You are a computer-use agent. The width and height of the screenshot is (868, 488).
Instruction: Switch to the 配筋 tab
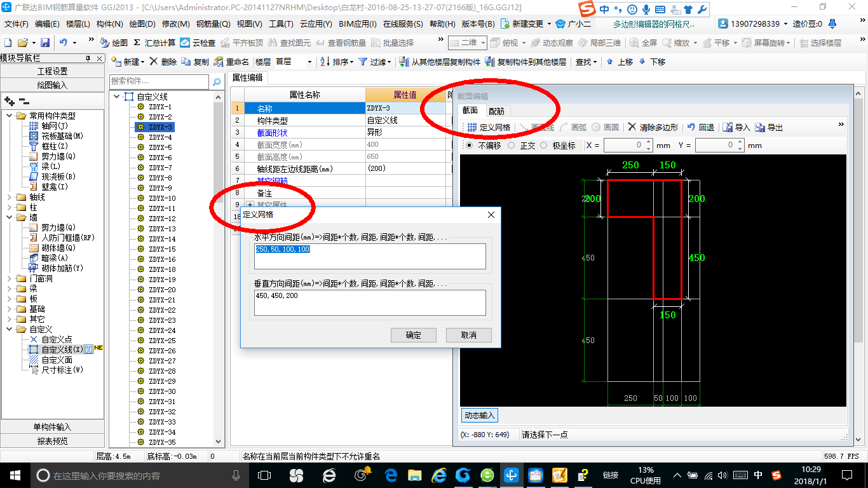(496, 111)
